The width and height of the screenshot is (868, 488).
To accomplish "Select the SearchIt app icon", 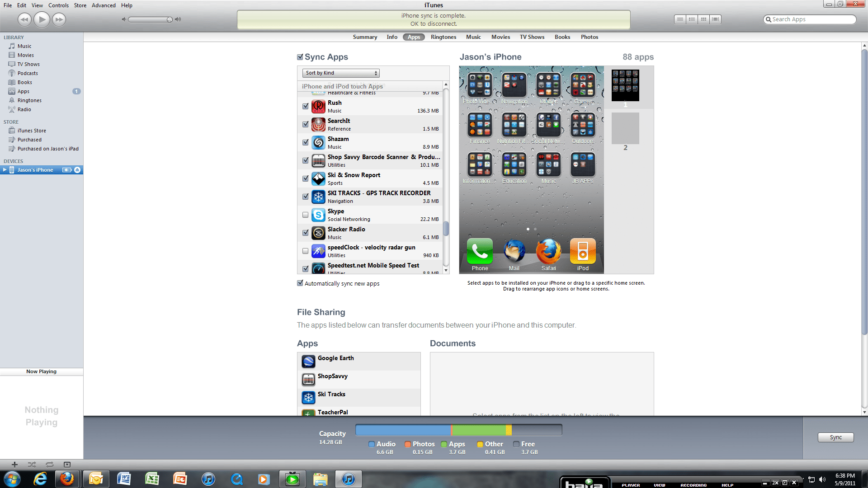I will tap(318, 124).
